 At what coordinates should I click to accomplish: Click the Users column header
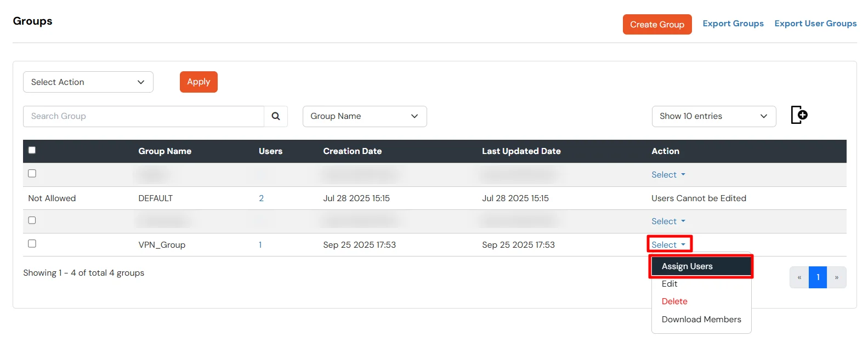270,151
